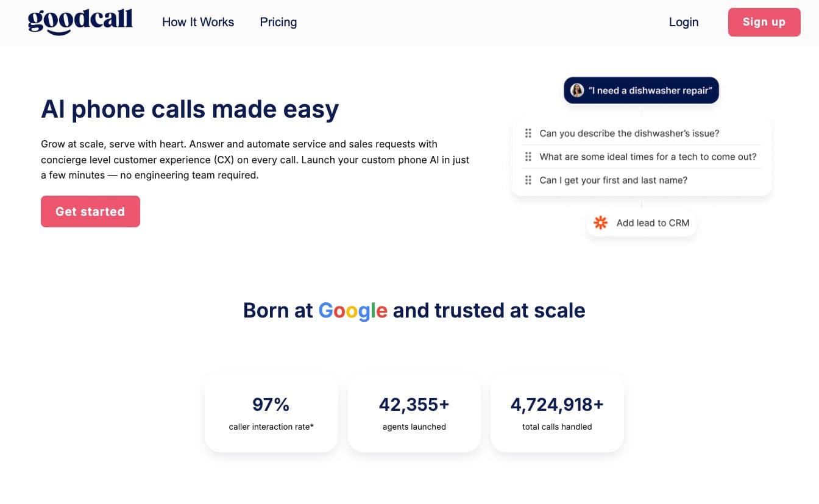
Task: Click the 97% caller interaction rate card
Action: (271, 413)
